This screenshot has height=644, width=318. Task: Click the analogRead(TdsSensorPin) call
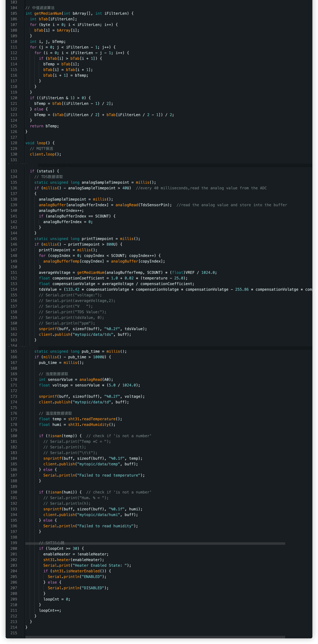(143, 205)
